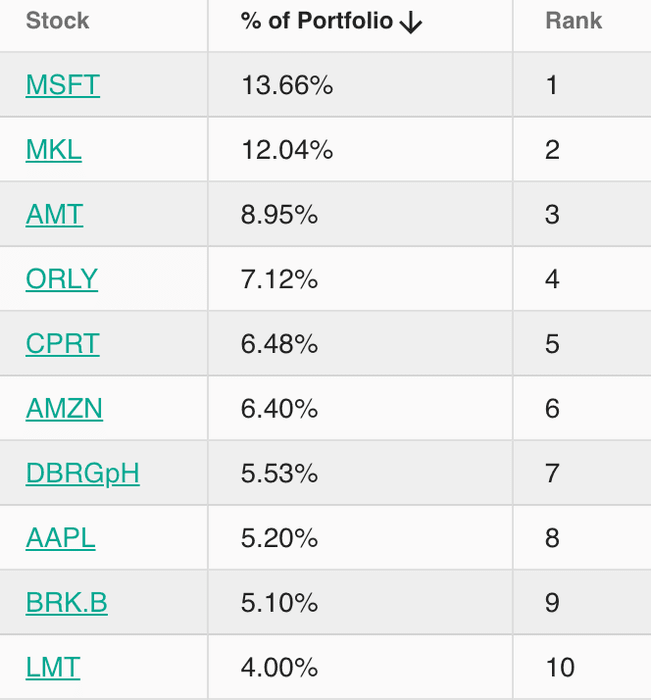Viewport: 651px width, 700px height.
Task: Click the sort arrow beside % of Portfolio
Action: click(x=411, y=22)
